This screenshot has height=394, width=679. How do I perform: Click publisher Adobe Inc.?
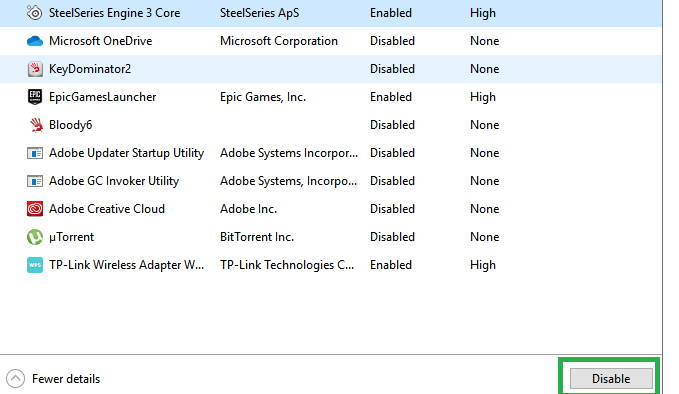(x=248, y=209)
